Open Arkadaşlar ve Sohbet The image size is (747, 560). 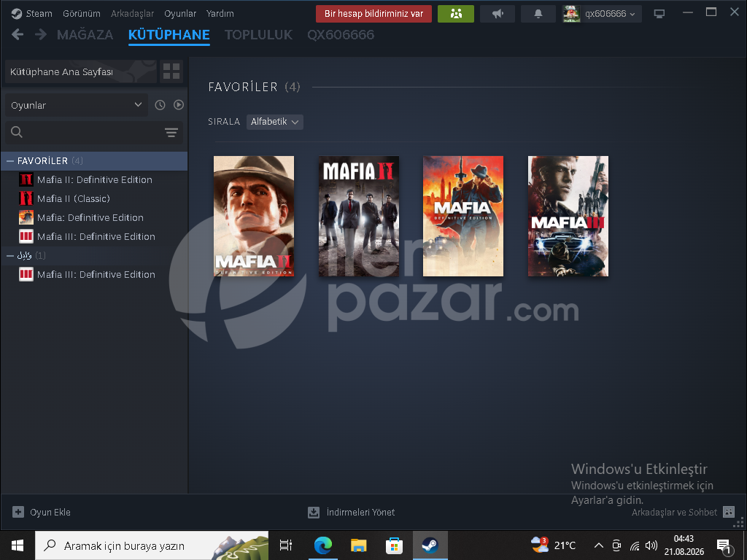674,513
